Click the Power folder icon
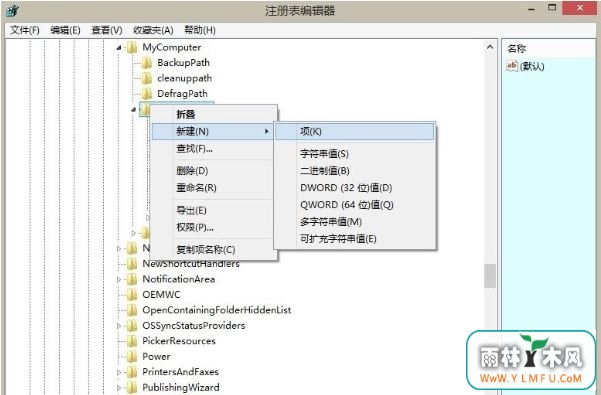This screenshot has width=601, height=395. [131, 357]
